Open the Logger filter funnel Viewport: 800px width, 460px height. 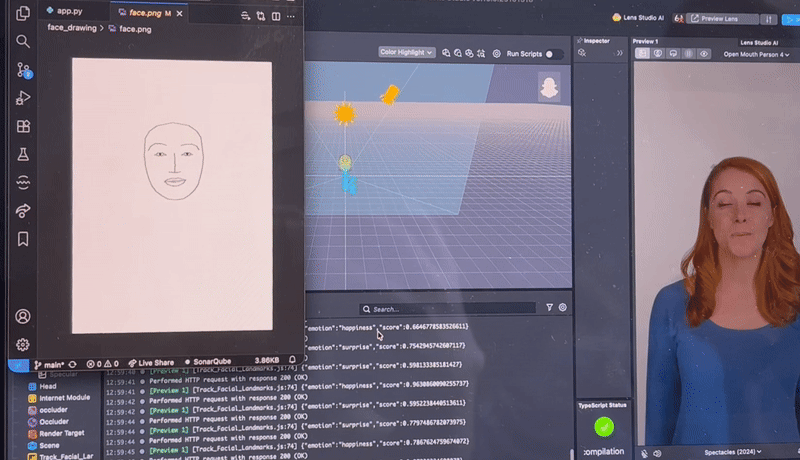pyautogui.click(x=549, y=307)
